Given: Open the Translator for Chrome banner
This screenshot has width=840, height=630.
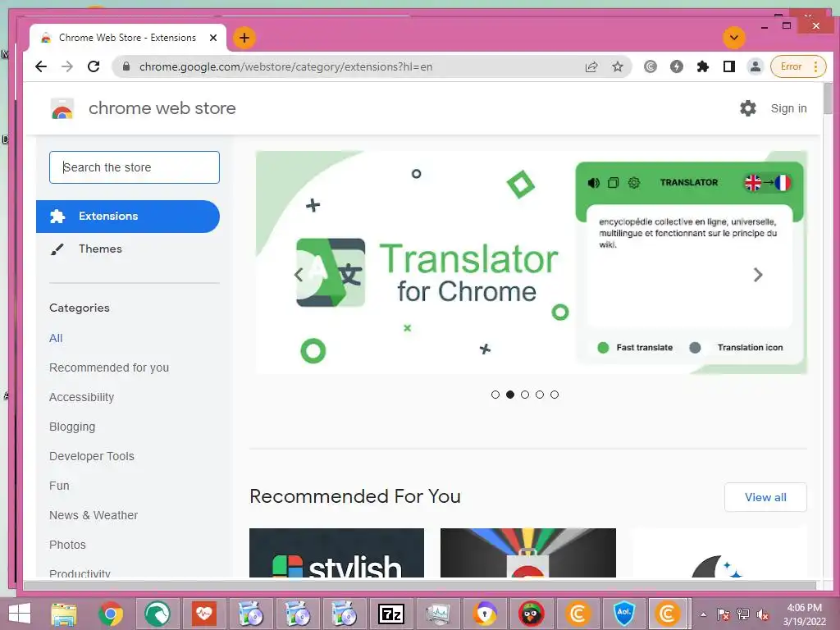Looking at the screenshot, I should pyautogui.click(x=531, y=262).
